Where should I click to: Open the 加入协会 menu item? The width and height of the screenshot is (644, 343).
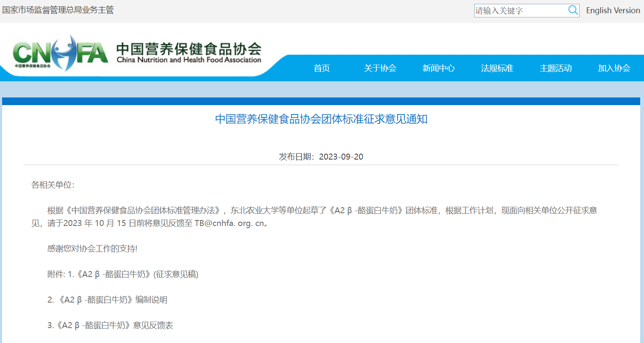click(614, 68)
